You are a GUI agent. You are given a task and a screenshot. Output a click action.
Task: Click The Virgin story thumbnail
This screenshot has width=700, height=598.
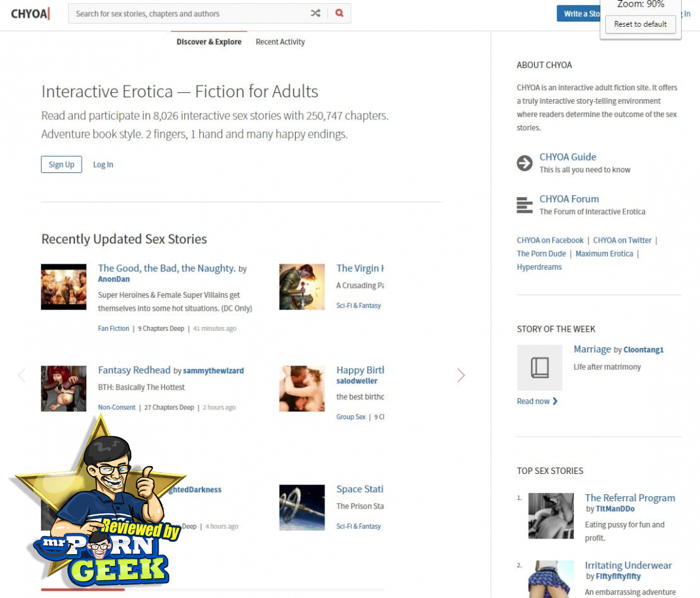coord(302,287)
